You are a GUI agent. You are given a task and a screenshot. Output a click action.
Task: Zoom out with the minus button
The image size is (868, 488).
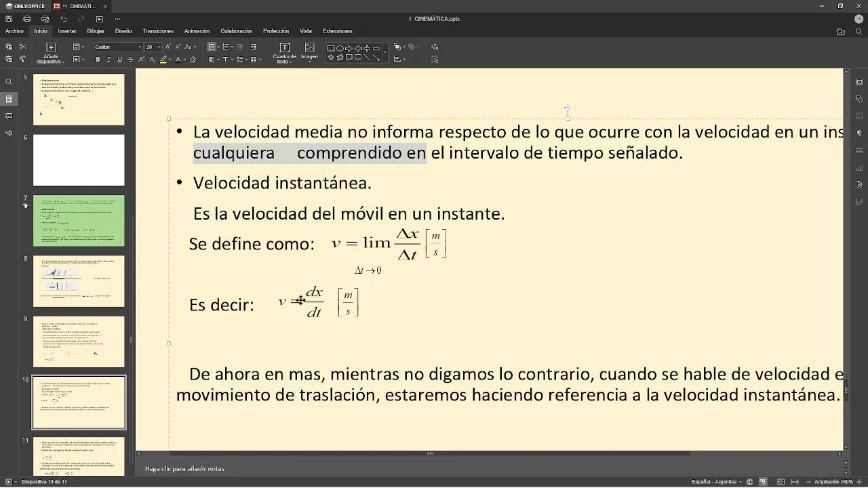coord(808,482)
